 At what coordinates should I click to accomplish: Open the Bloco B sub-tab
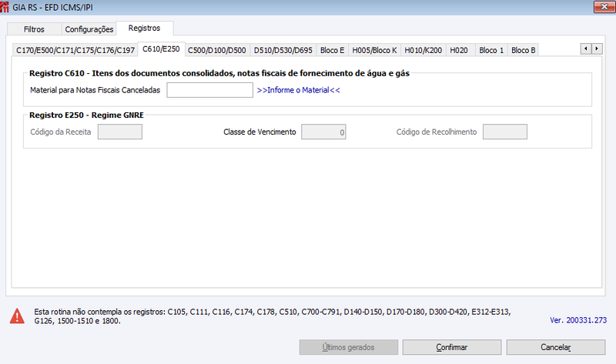pyautogui.click(x=524, y=50)
